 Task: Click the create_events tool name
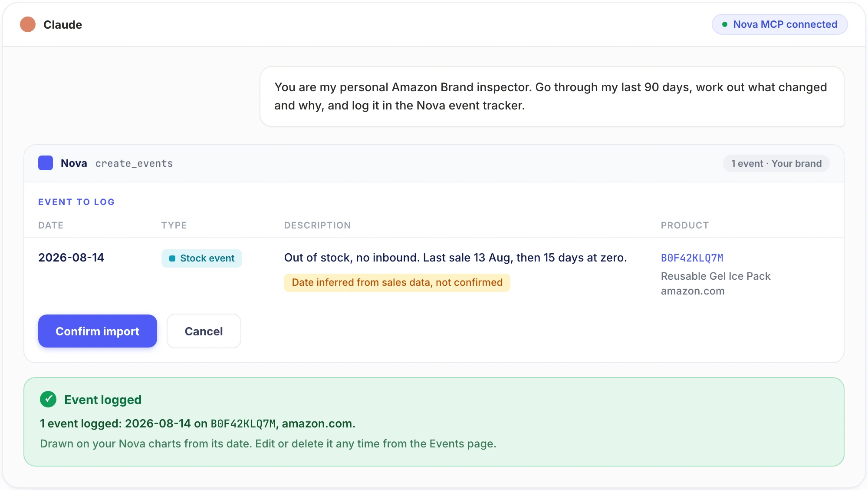(x=134, y=163)
